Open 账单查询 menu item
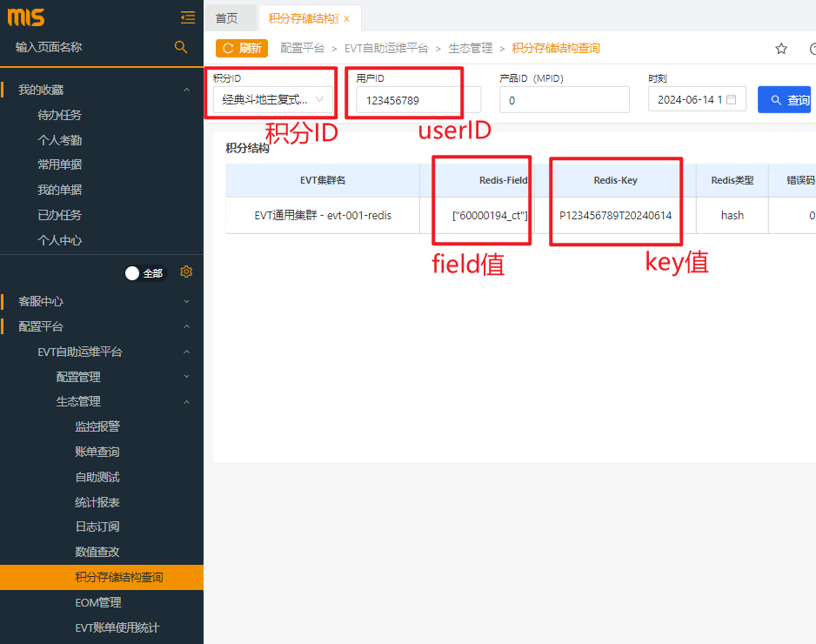The height and width of the screenshot is (644, 816). tap(97, 452)
